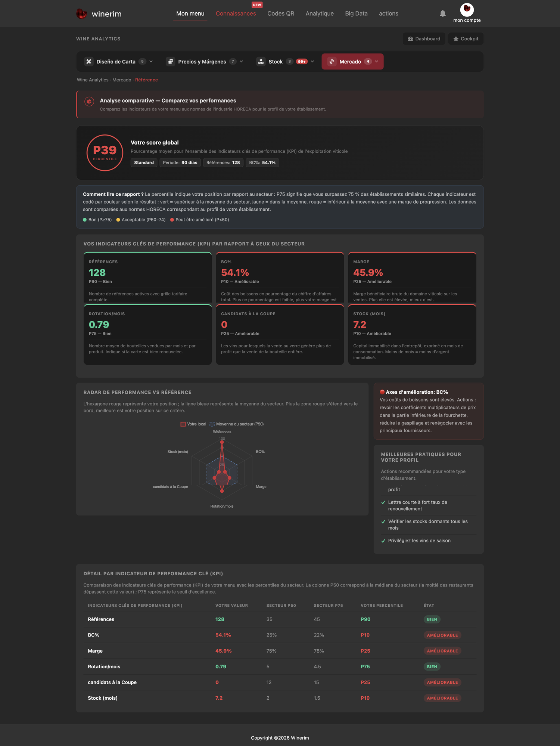
Task: Click the Cockpit button
Action: (466, 39)
